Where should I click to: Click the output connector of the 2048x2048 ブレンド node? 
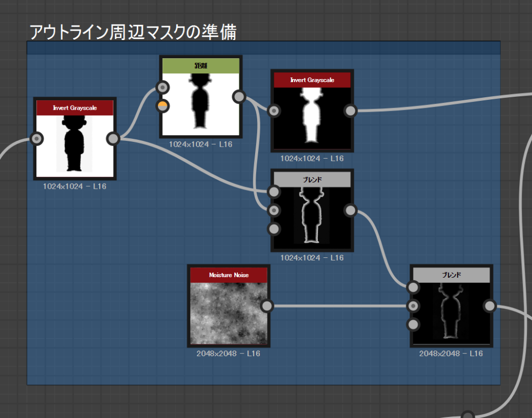(489, 306)
